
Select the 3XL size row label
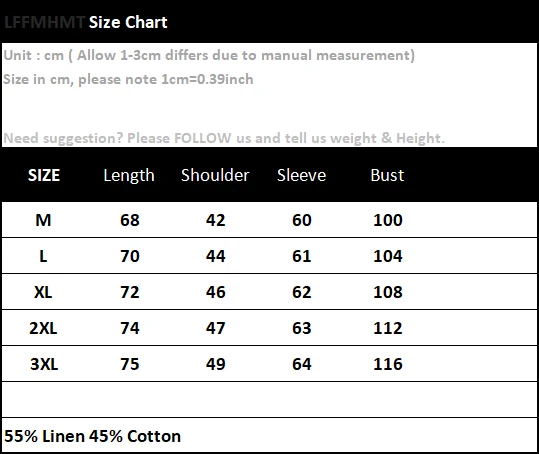point(44,364)
